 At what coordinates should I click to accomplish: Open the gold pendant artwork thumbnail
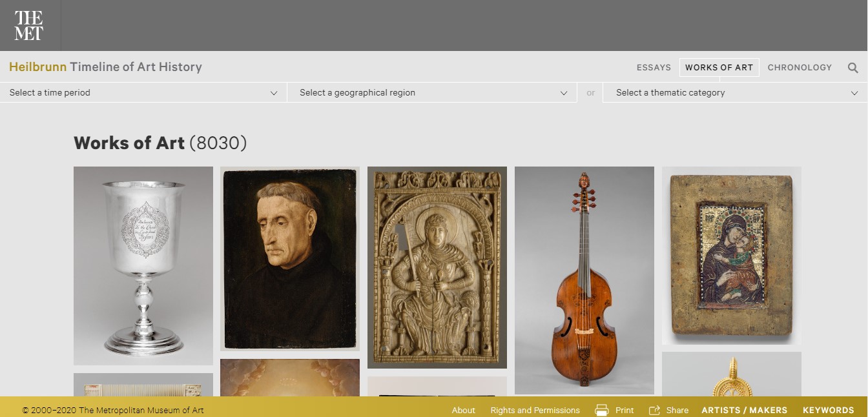(x=732, y=374)
